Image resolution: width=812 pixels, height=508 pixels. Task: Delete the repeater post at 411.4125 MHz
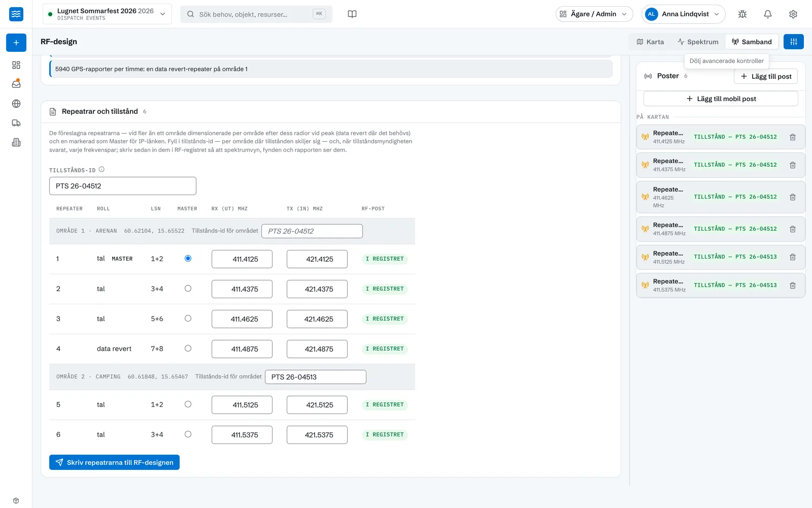793,137
